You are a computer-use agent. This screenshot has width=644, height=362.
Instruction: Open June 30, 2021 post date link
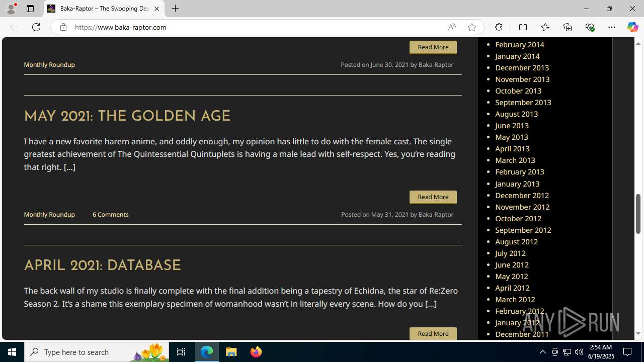(x=389, y=65)
